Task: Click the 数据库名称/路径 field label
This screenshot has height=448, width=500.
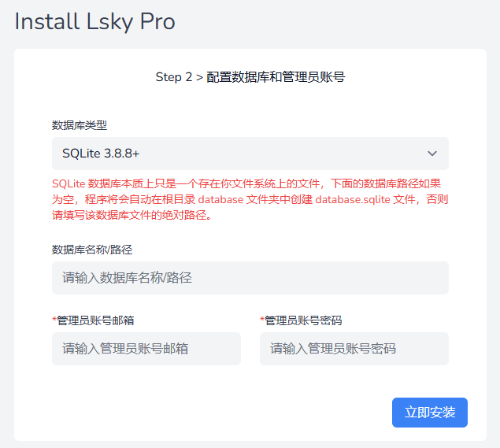Action: [92, 250]
